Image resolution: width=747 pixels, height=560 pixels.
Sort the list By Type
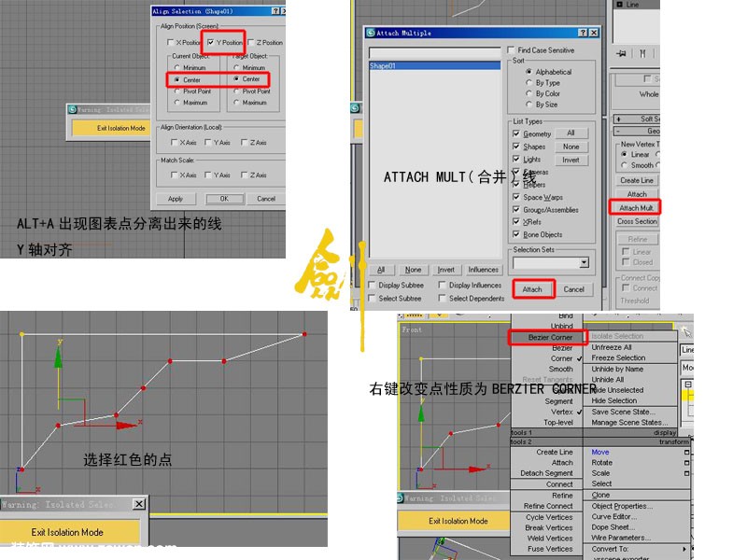pos(529,82)
